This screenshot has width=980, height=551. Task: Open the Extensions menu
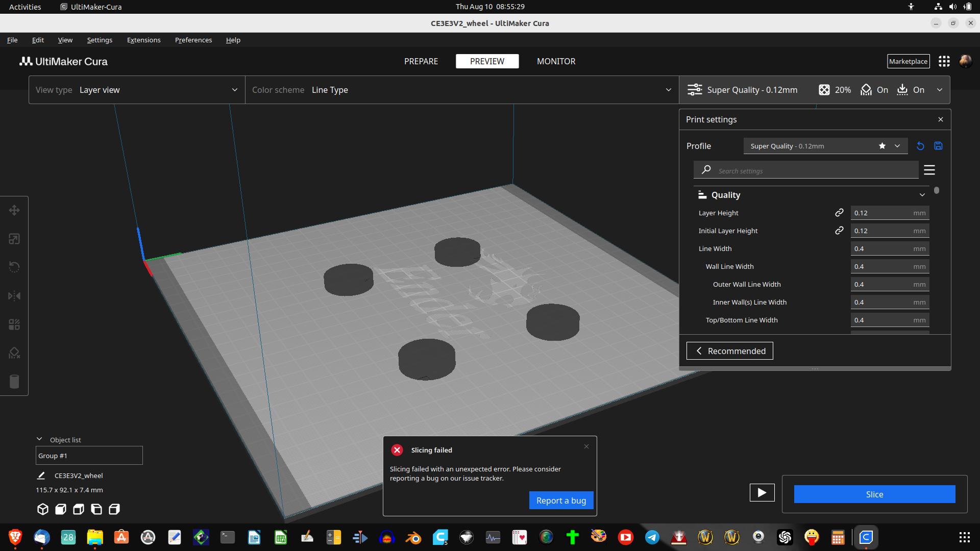pos(143,40)
